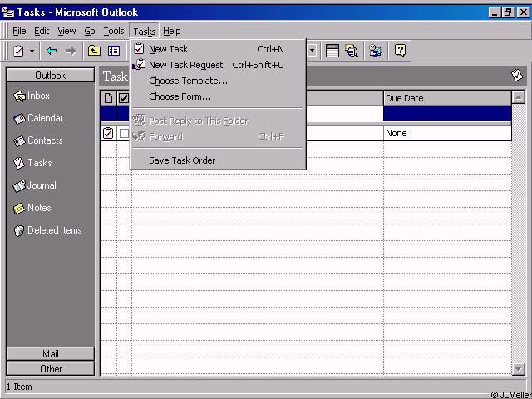Toggle the Folder List toolbar icon

114,52
